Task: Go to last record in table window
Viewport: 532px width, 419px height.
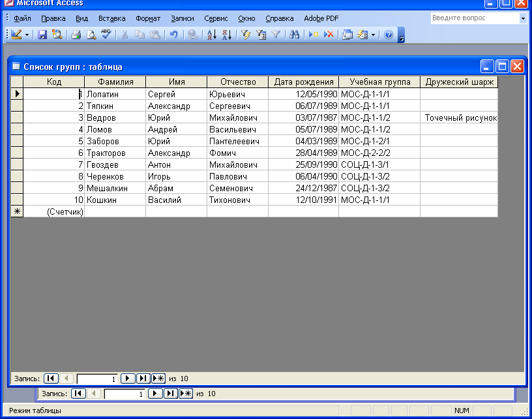Action: pos(143,379)
